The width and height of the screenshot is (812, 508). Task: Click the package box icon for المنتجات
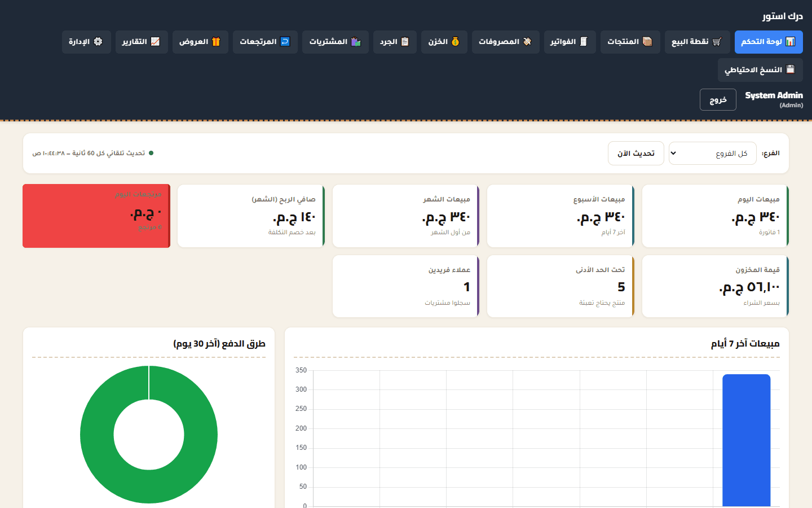[x=647, y=42]
